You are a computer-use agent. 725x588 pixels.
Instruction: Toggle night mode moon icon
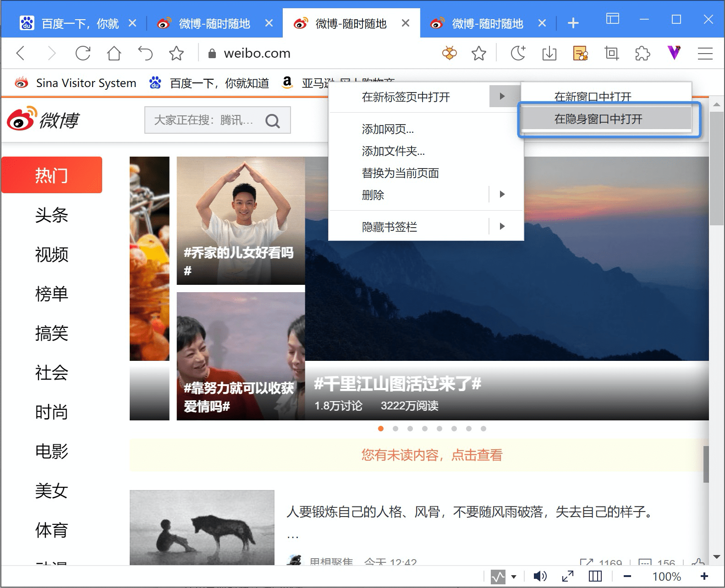click(x=518, y=53)
